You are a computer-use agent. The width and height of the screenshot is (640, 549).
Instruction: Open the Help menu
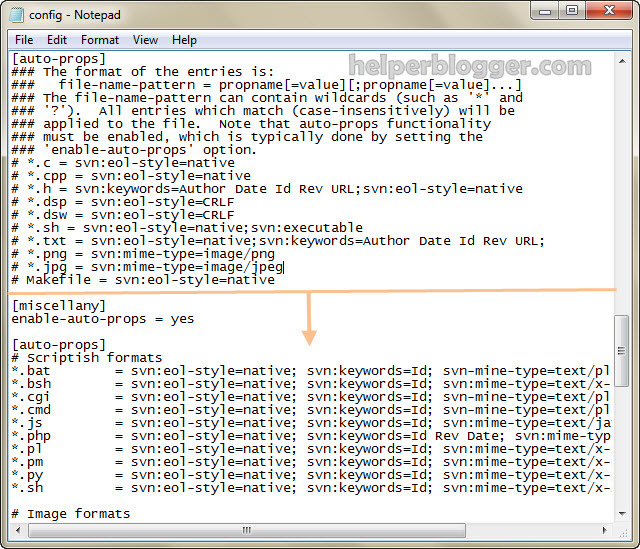point(184,40)
